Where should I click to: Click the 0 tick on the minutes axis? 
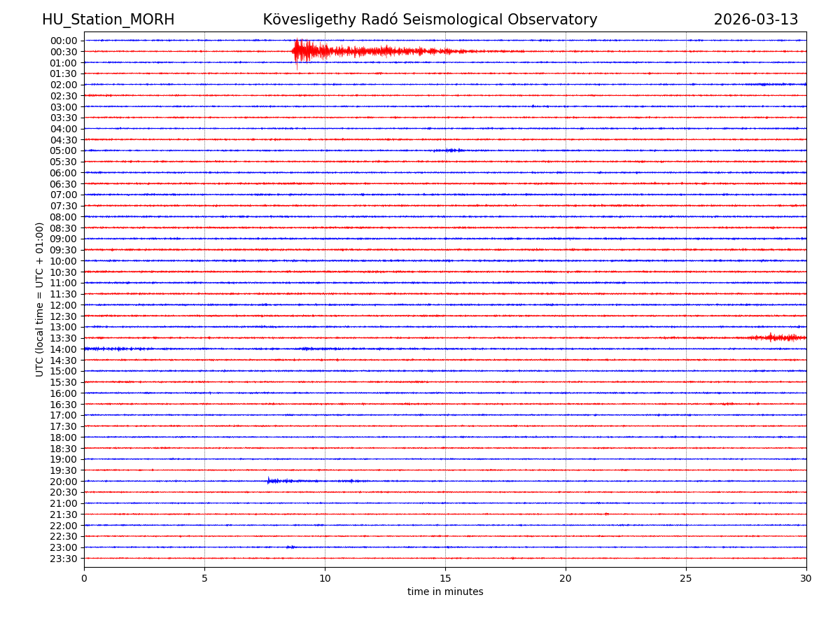(x=84, y=579)
